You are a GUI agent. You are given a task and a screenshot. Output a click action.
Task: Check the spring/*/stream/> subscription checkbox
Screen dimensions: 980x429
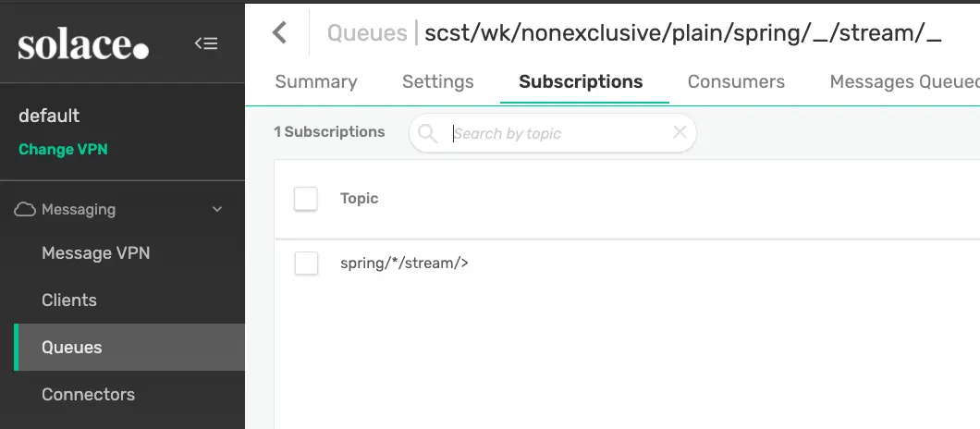pyautogui.click(x=306, y=264)
